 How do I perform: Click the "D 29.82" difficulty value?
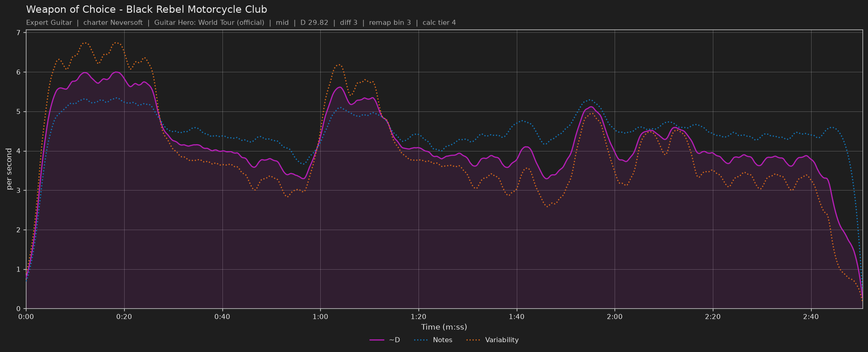pyautogui.click(x=314, y=23)
